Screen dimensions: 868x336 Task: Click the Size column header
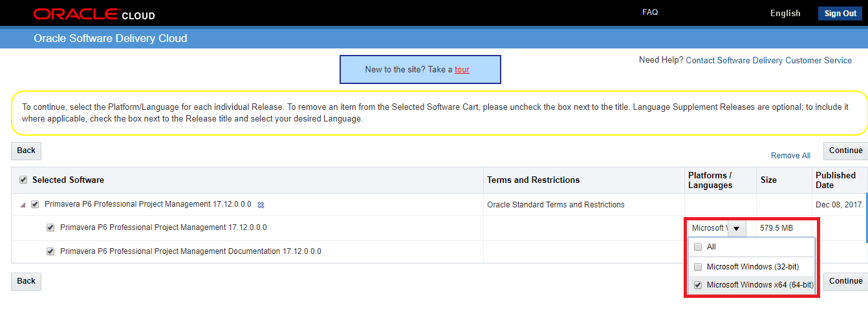click(768, 180)
